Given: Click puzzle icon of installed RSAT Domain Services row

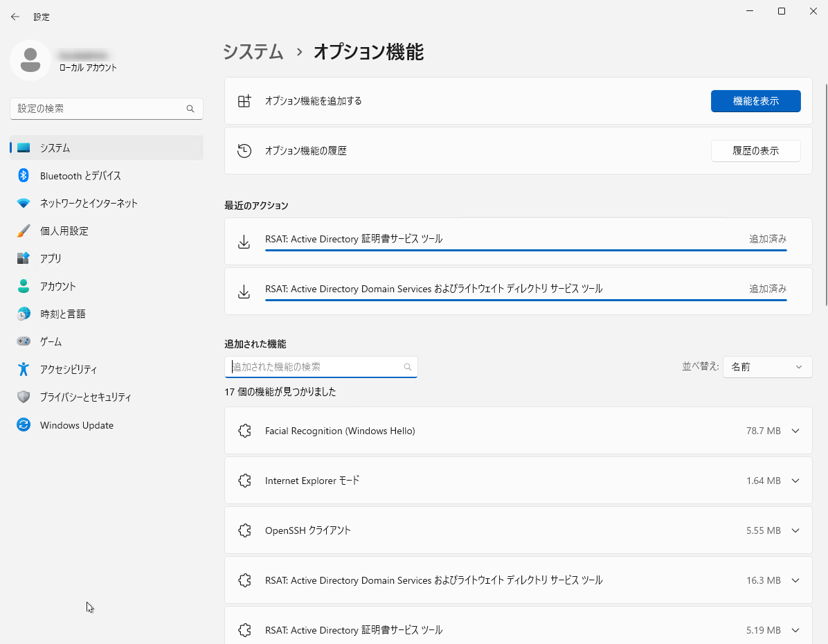Looking at the screenshot, I should [x=244, y=580].
